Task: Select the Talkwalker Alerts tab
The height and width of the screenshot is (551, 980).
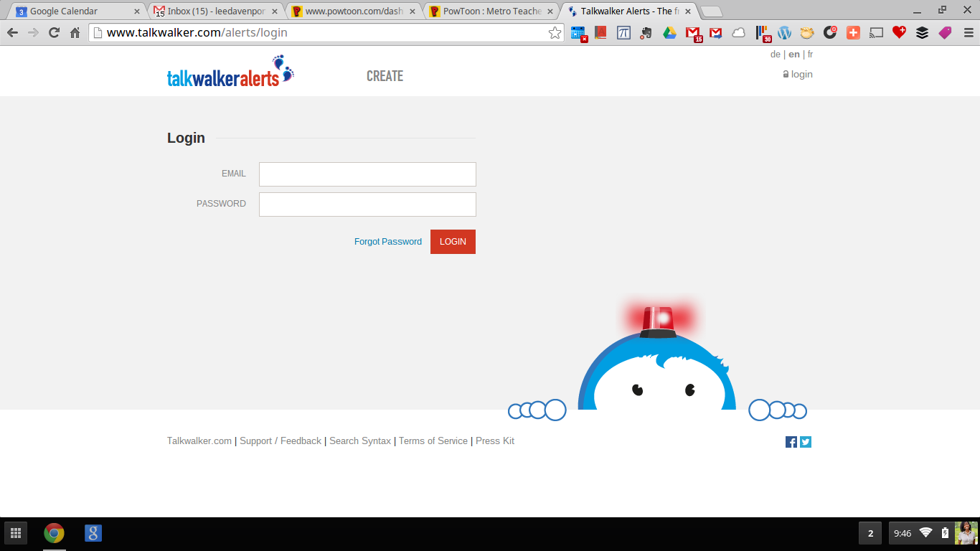Action: (x=628, y=11)
